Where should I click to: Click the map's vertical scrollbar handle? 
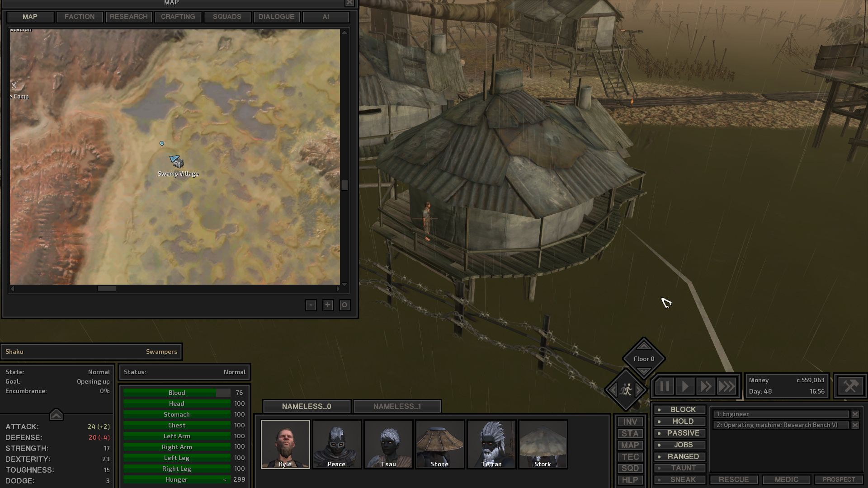coord(345,185)
